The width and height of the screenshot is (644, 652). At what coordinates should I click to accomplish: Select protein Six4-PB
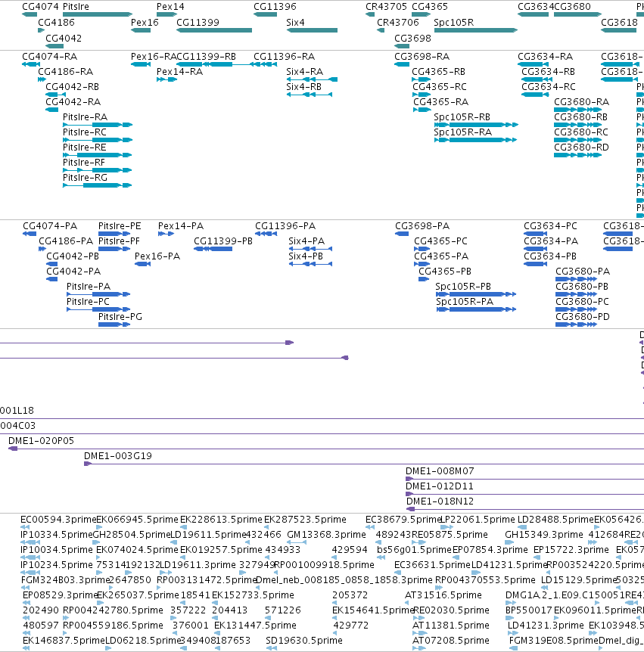(310, 264)
